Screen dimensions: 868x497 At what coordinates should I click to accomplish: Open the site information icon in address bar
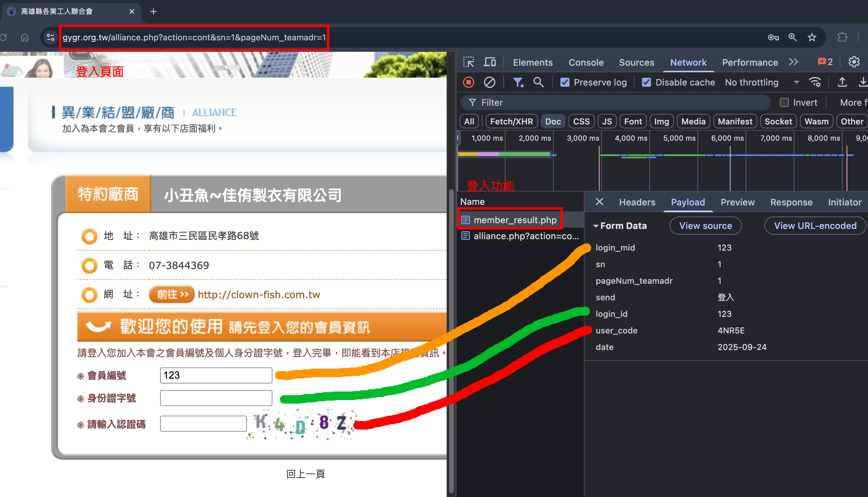click(51, 37)
